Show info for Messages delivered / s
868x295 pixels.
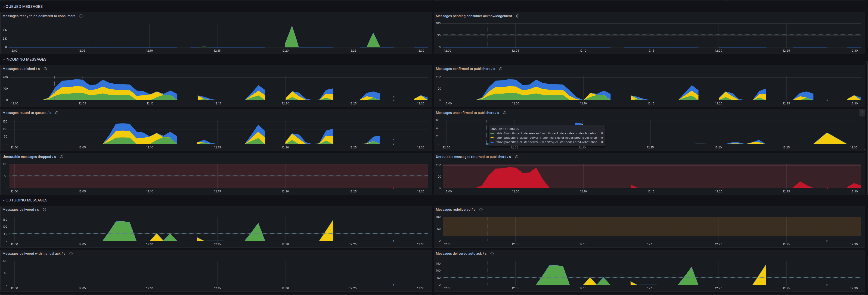(44, 210)
